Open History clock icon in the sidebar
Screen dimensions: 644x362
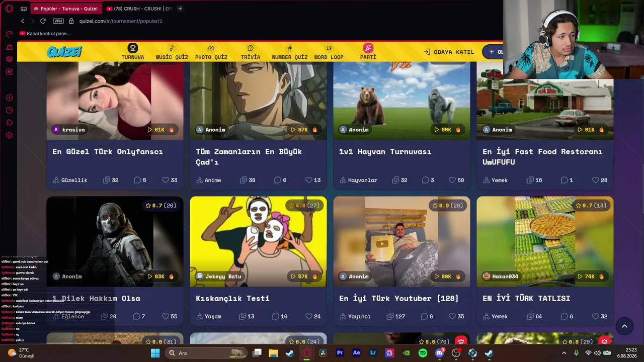click(9, 110)
